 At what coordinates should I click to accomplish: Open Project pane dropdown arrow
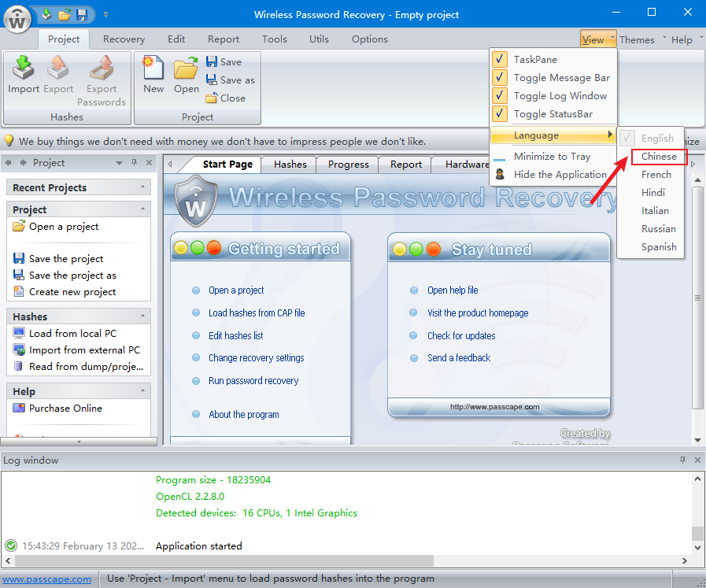[119, 163]
